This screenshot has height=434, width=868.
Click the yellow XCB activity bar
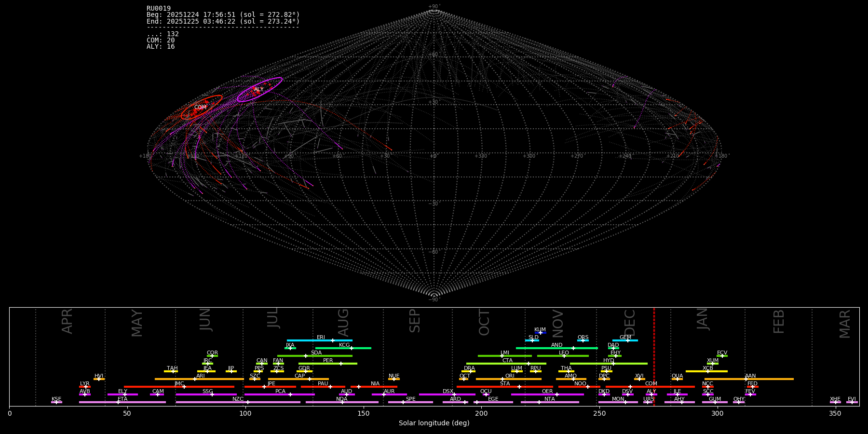707,371
